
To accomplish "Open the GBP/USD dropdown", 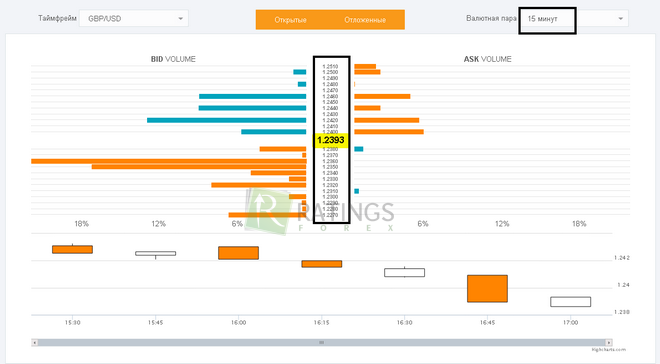I will (x=134, y=19).
